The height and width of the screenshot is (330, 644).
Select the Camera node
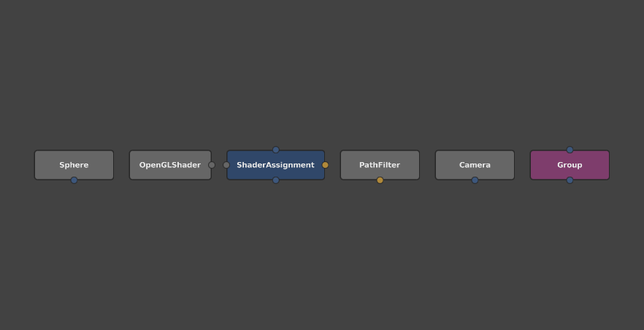coord(475,164)
